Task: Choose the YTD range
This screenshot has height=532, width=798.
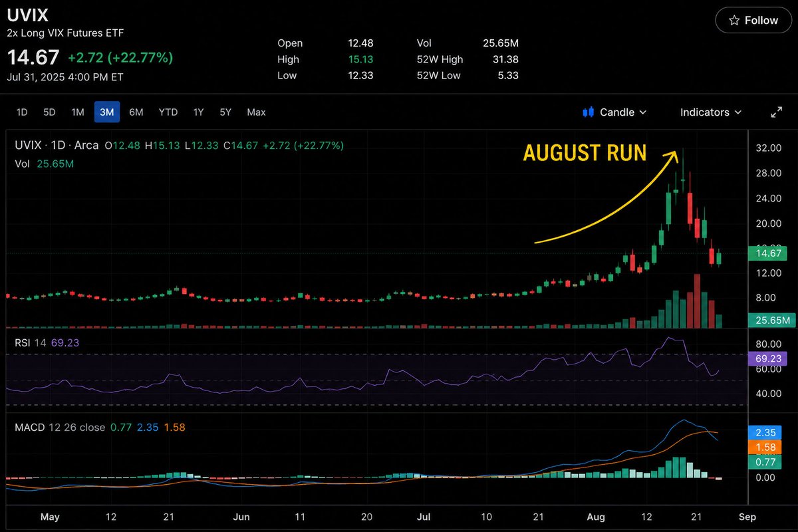Action: [168, 112]
